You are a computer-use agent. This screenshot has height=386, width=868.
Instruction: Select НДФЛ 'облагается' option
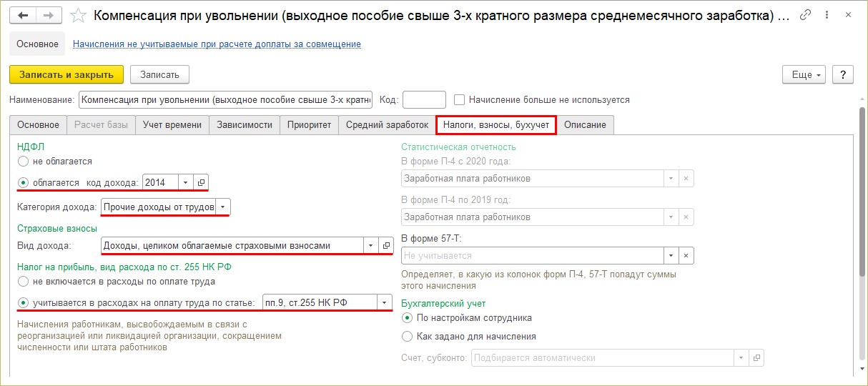point(24,182)
